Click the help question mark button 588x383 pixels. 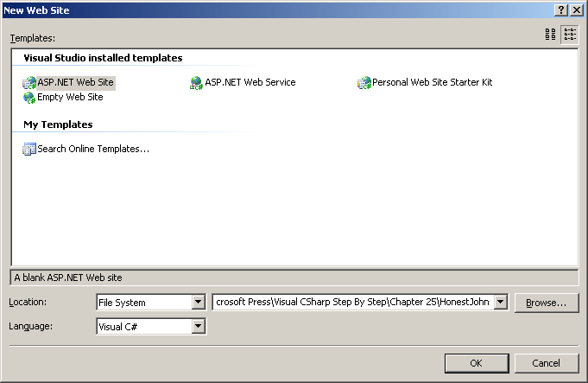(560, 10)
